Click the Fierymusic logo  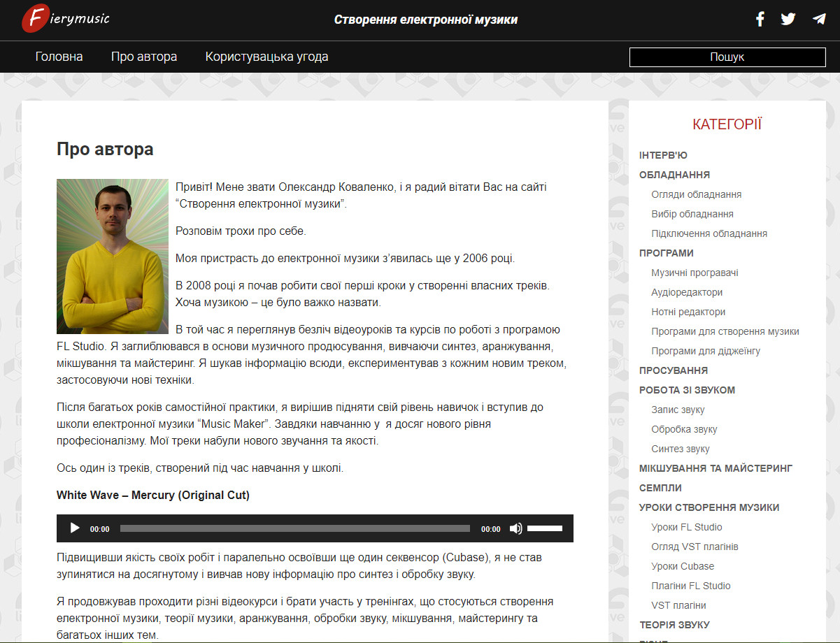pos(66,18)
